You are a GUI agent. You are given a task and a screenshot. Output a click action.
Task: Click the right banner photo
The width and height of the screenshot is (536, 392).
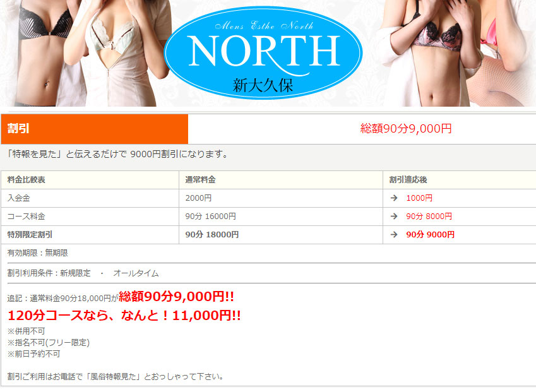456,53
